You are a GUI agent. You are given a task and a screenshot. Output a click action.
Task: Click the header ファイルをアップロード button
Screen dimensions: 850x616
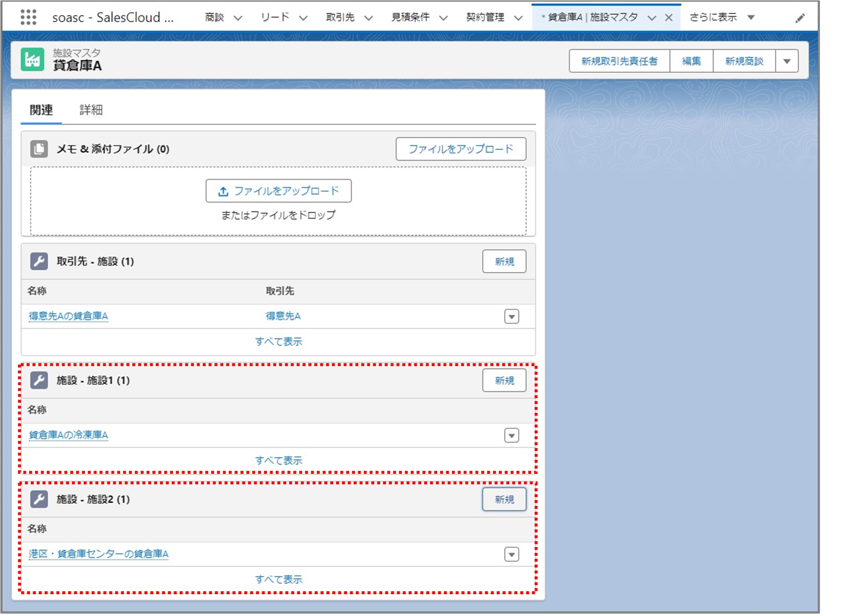point(461,149)
